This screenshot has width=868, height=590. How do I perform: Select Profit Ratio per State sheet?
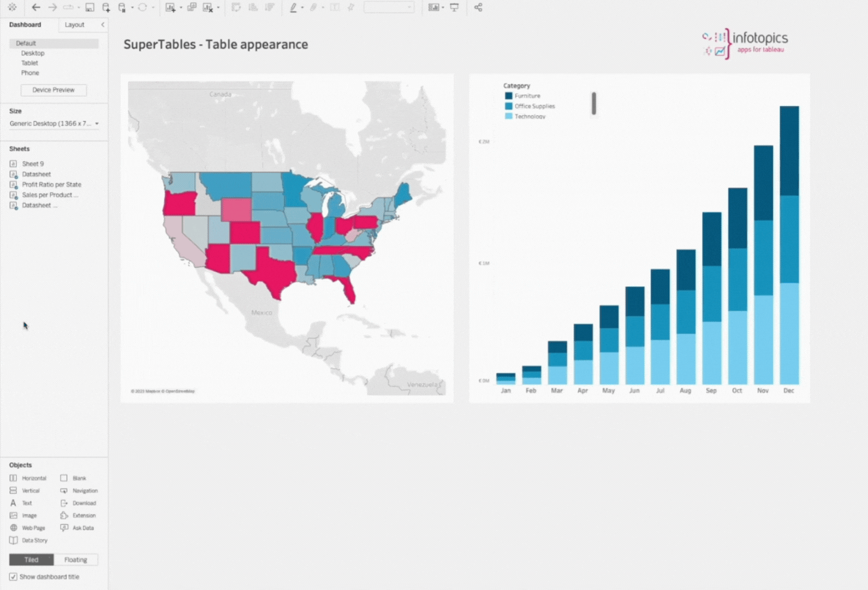pos(51,185)
